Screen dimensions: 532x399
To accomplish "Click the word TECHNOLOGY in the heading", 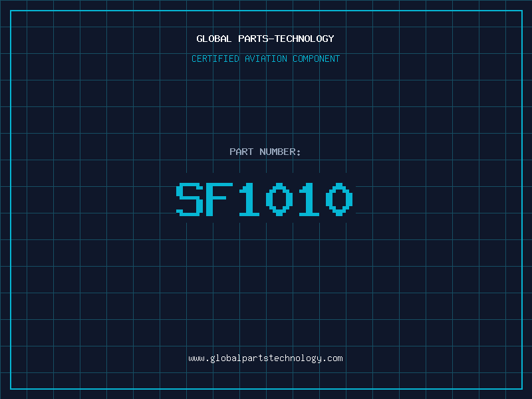I will click(304, 39).
